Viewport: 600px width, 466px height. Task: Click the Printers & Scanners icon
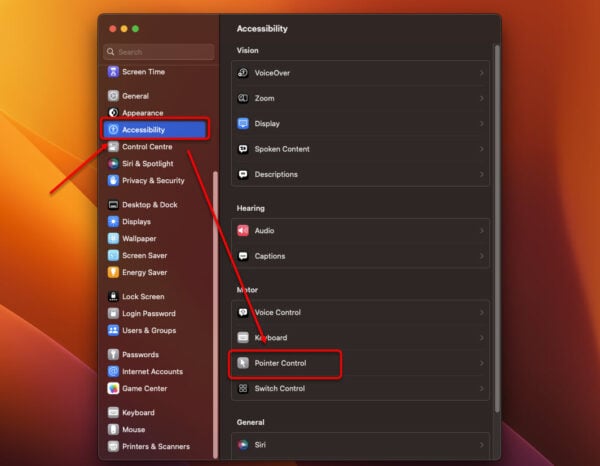point(113,446)
